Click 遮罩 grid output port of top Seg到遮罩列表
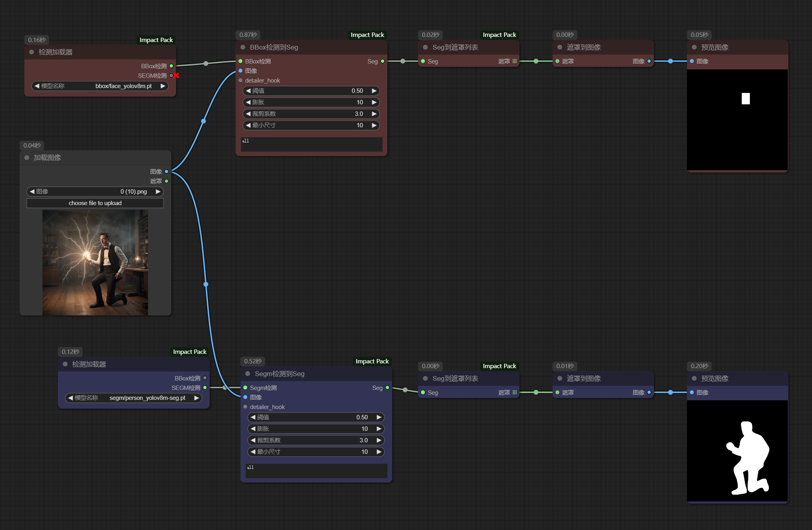This screenshot has width=812, height=530. point(515,61)
